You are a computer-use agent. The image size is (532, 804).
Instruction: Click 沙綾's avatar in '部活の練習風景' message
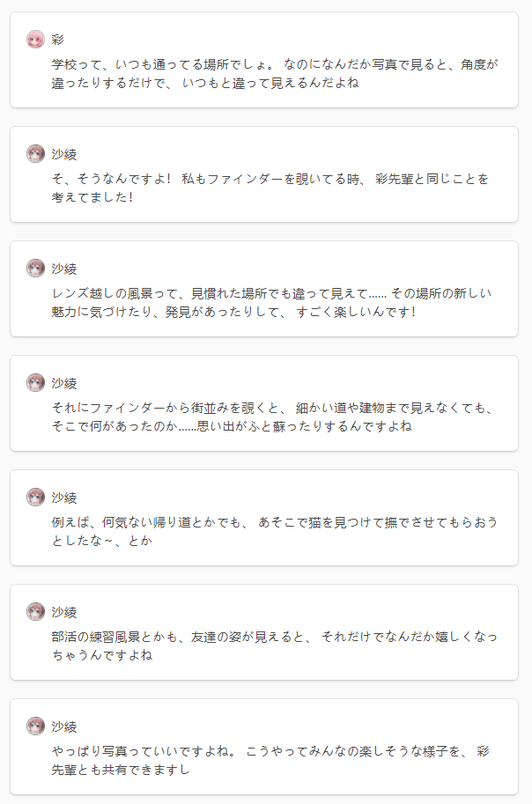point(35,612)
